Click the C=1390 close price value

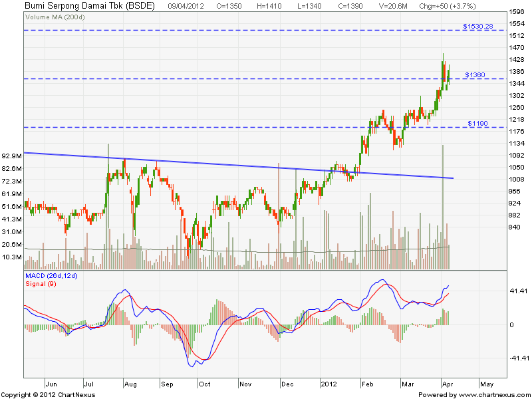point(350,6)
